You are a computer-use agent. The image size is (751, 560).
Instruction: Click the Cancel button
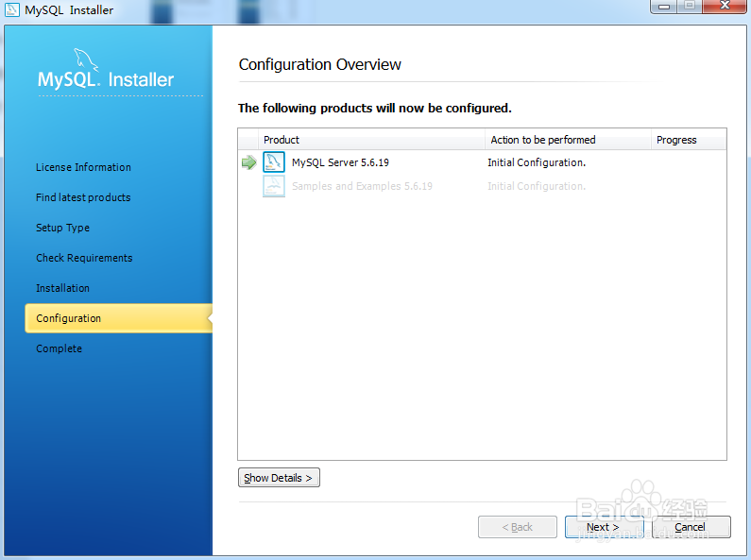point(691,527)
